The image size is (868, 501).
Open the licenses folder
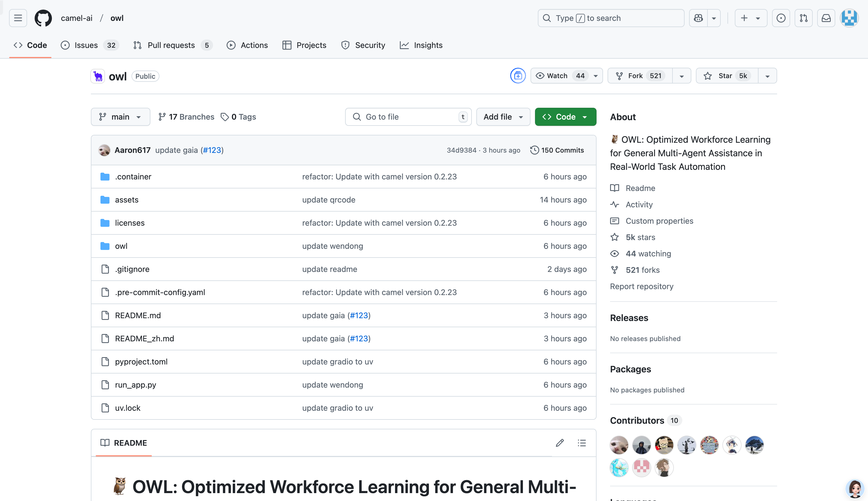click(x=130, y=223)
